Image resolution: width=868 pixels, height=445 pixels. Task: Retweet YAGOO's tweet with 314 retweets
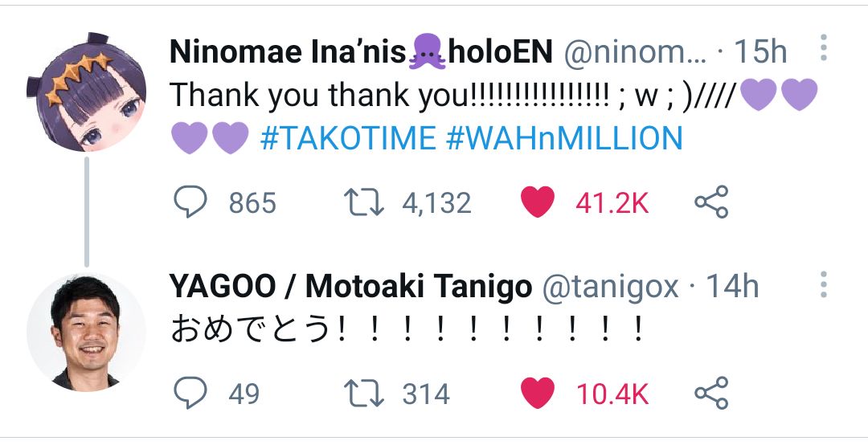tap(365, 394)
